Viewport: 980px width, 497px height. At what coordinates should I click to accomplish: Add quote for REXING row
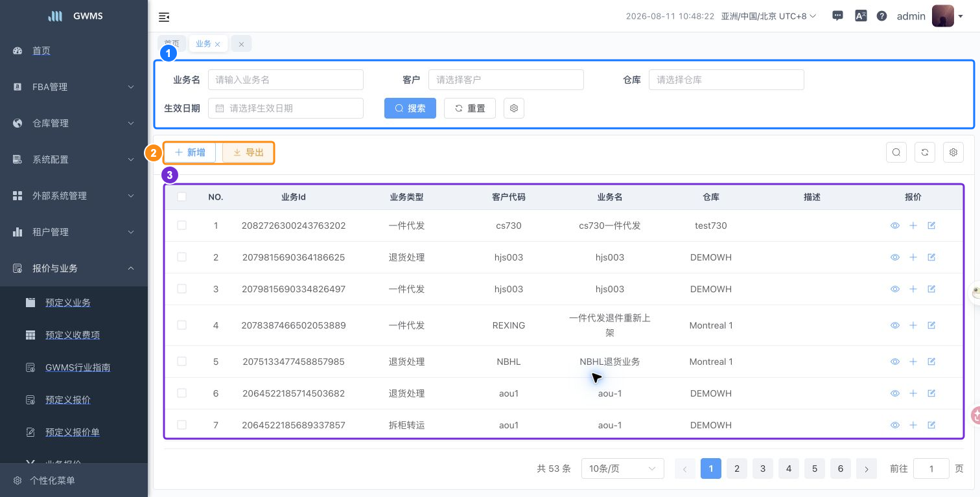913,325
